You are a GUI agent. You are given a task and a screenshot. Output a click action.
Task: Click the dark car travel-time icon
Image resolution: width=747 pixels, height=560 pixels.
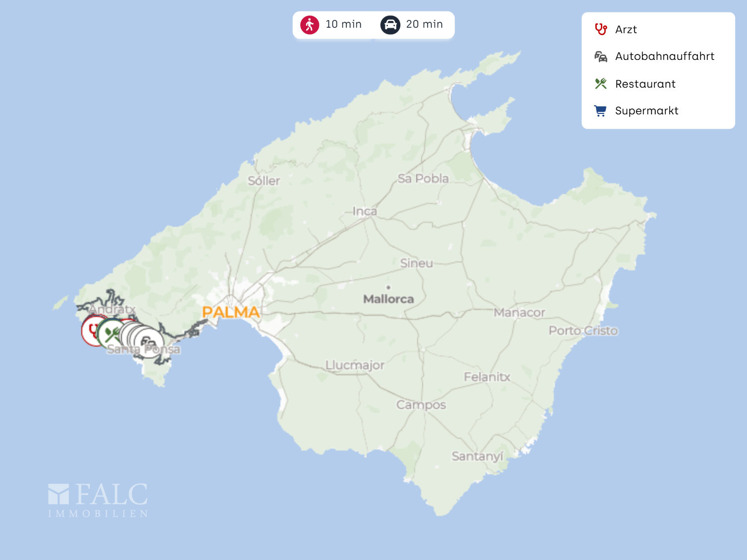click(390, 25)
